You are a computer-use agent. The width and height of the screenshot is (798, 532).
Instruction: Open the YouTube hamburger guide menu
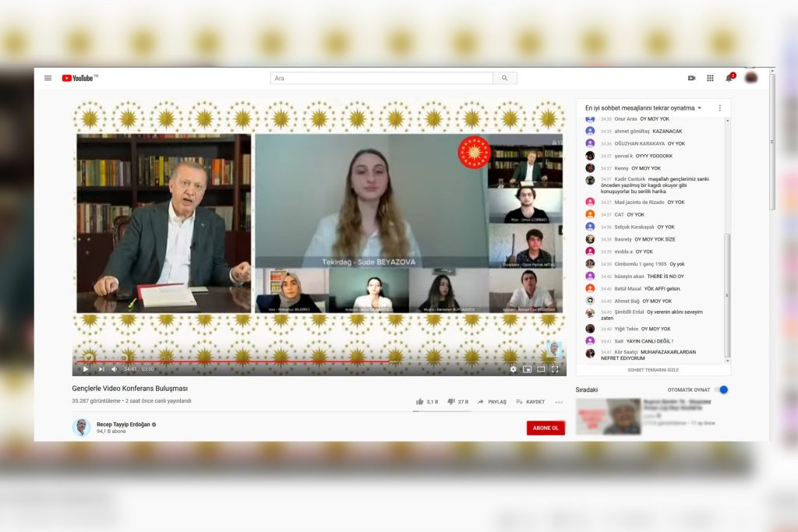pyautogui.click(x=48, y=78)
